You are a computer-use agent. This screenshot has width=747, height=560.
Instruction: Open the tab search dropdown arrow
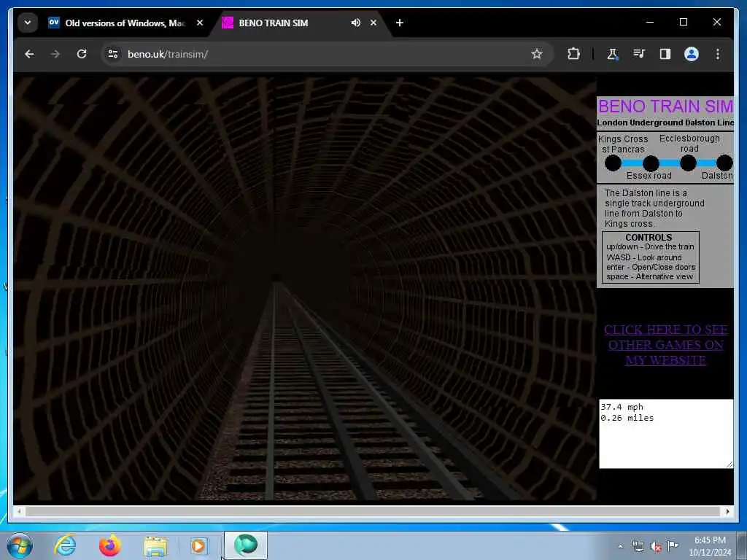(28, 23)
